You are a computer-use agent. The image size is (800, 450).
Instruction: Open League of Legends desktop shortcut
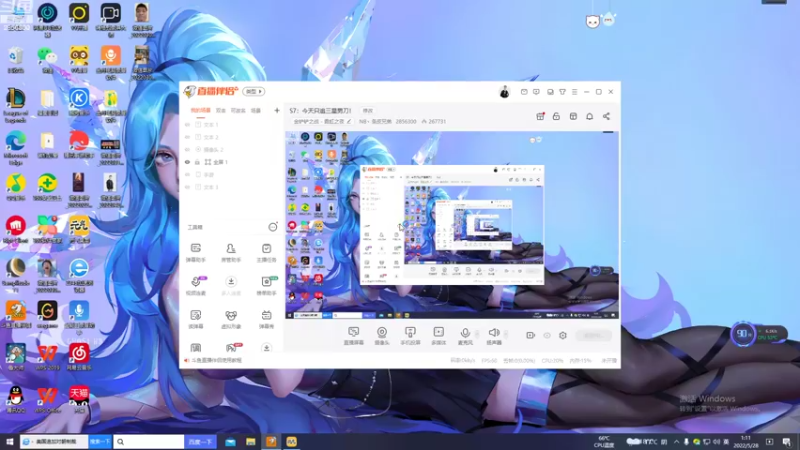(15, 106)
